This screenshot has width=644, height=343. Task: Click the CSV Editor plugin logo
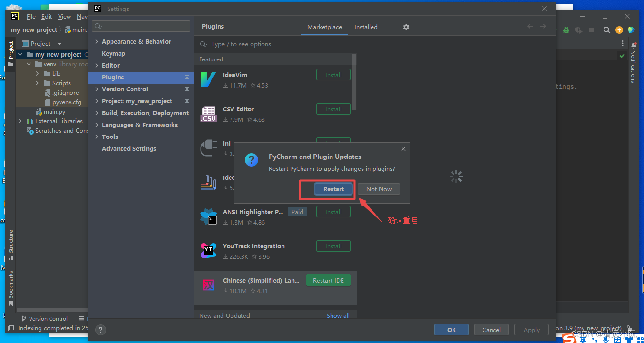209,114
